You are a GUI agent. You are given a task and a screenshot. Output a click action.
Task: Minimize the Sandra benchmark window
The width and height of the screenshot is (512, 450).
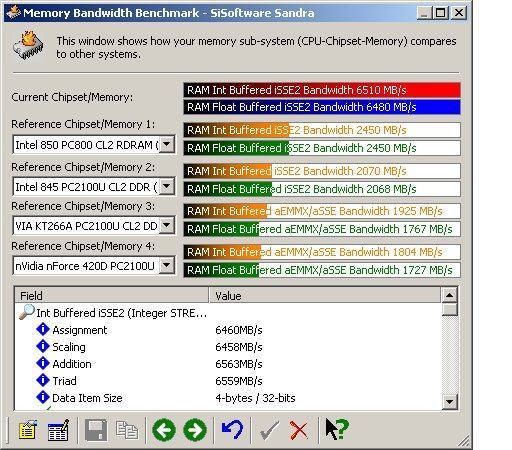click(423, 13)
